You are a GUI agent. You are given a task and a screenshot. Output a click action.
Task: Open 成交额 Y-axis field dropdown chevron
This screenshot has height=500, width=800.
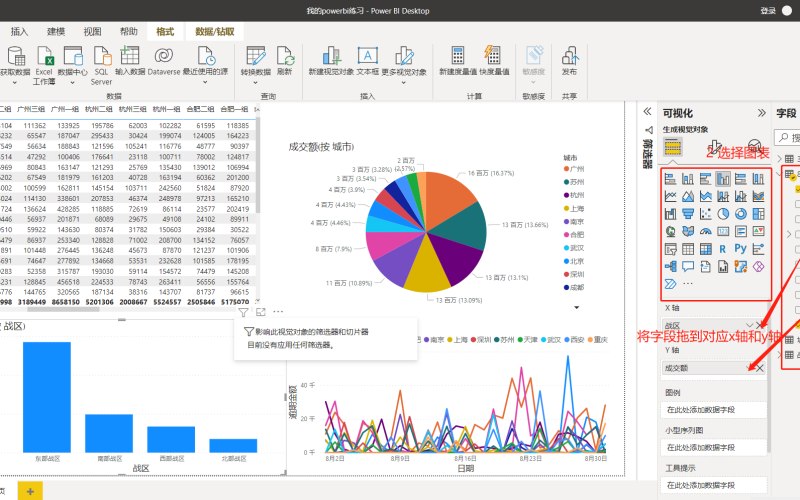749,367
